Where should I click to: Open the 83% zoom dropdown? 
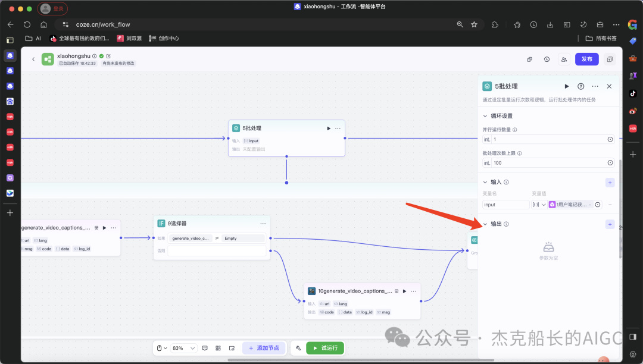pos(183,348)
